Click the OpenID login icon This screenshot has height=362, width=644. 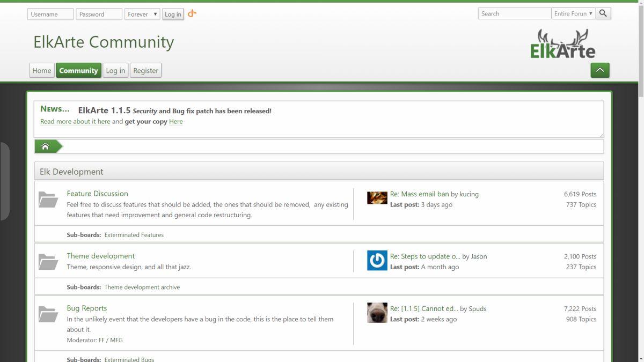pos(192,13)
